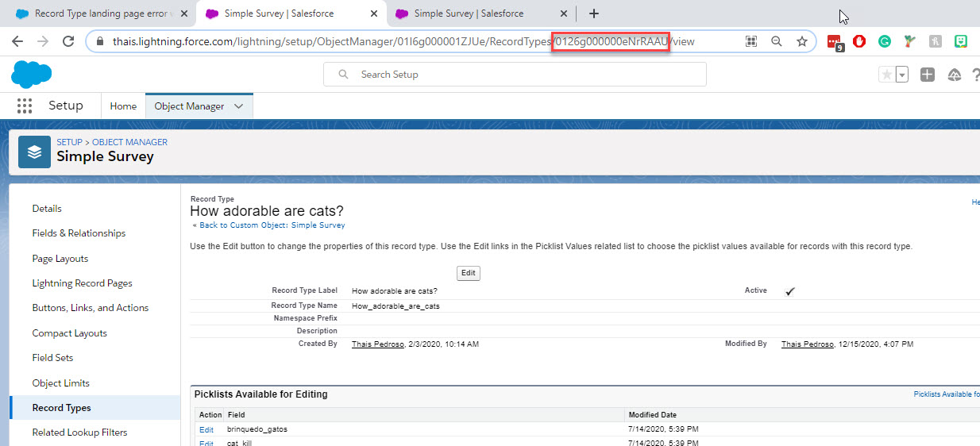Screen dimensions: 980x446
Task: Select the Object Manager tab
Action: (x=189, y=106)
